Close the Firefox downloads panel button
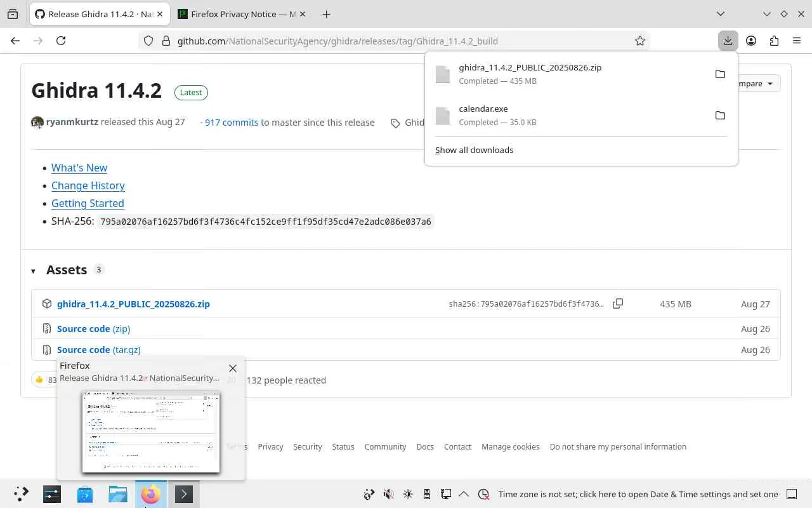 (728, 41)
